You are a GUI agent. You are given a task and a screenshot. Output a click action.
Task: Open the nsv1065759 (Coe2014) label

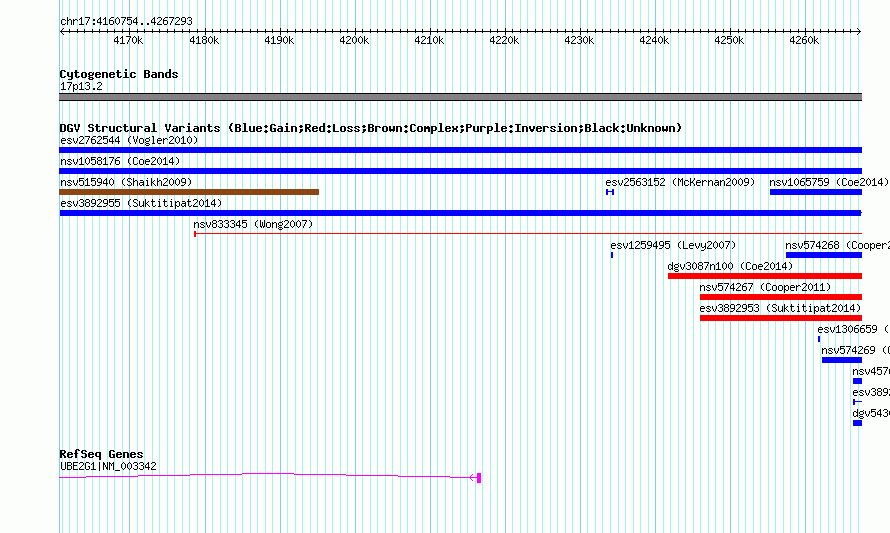(829, 182)
